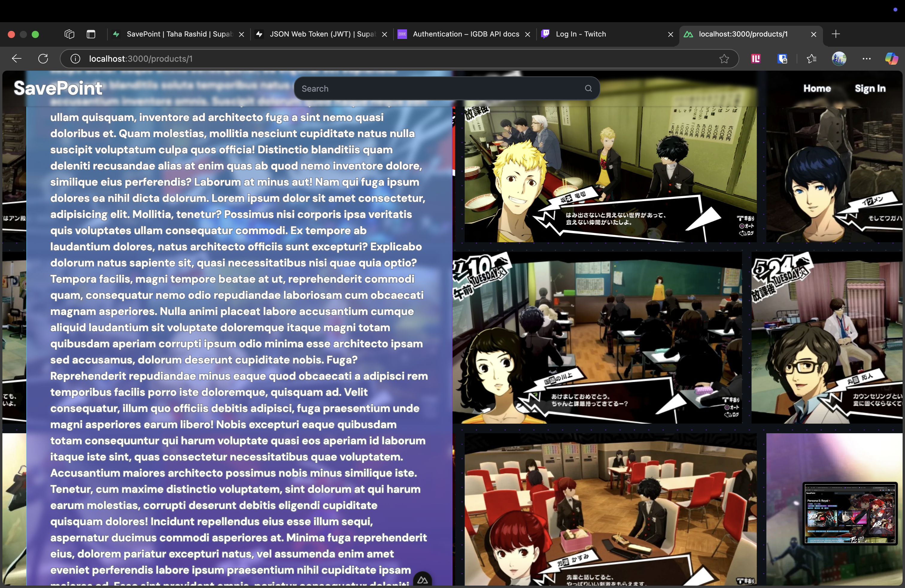Open the Copilot sidebar in the browser
Image resolution: width=905 pixels, height=588 pixels.
pos(892,59)
